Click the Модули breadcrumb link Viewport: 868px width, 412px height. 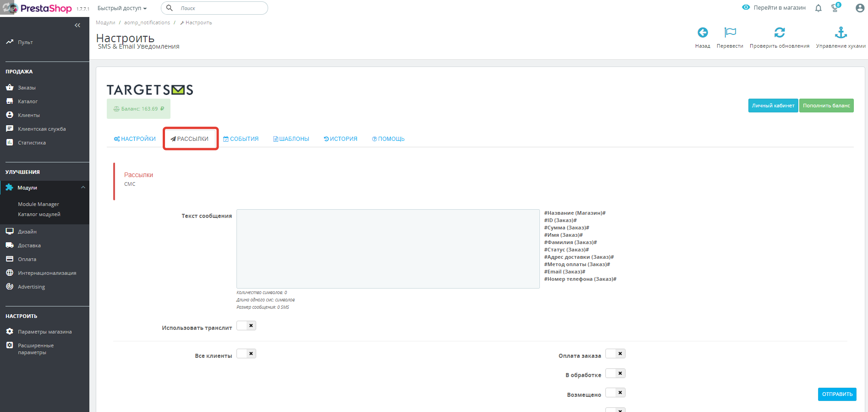pyautogui.click(x=105, y=22)
